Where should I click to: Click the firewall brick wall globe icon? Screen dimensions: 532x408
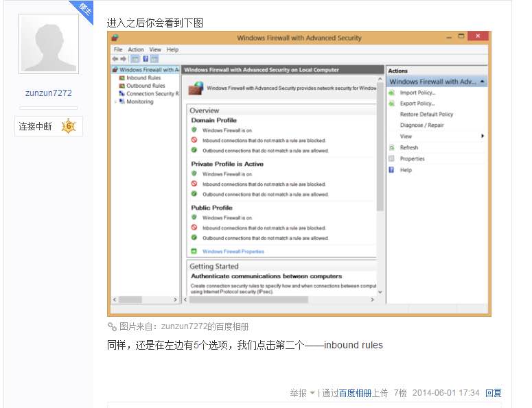tap(196, 88)
